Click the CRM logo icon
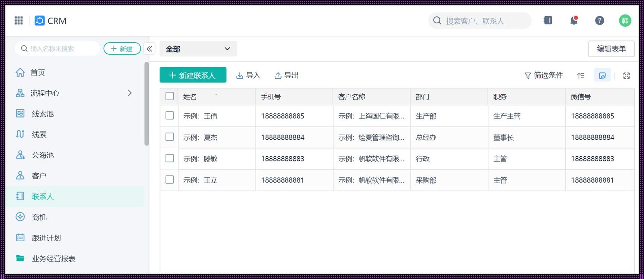644x279 pixels. coord(39,21)
